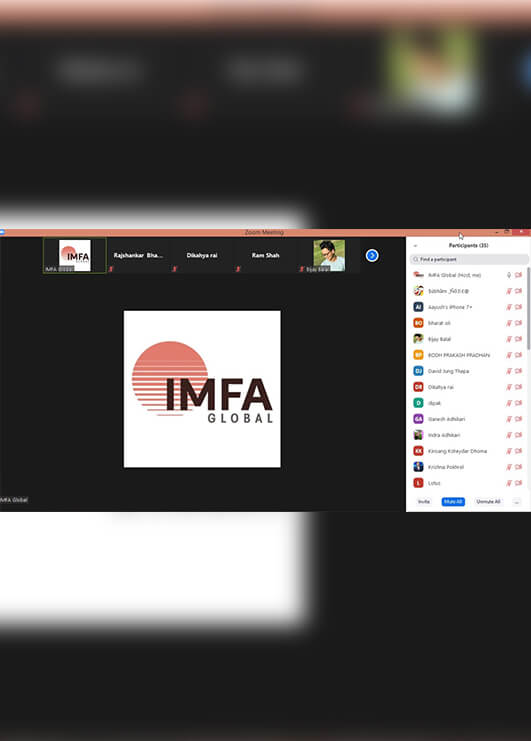Unmute Aayush's iPhone 7+ microphone
This screenshot has height=741, width=531.
coord(509,307)
